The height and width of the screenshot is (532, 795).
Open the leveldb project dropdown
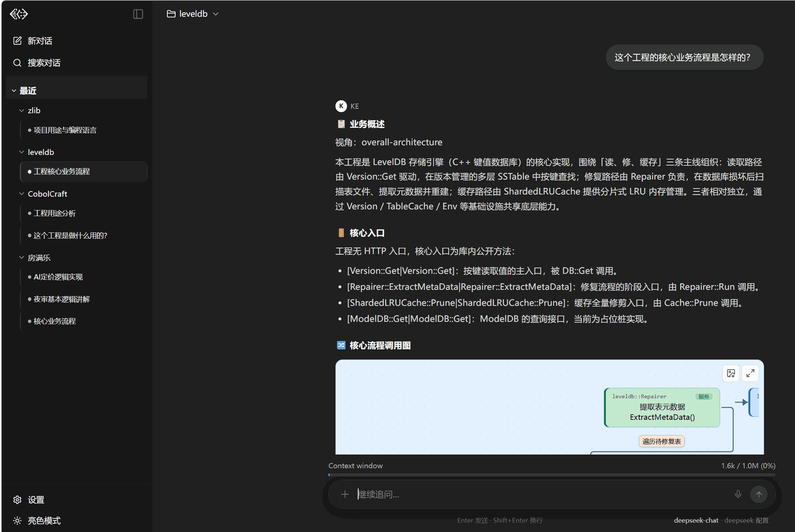coord(193,14)
